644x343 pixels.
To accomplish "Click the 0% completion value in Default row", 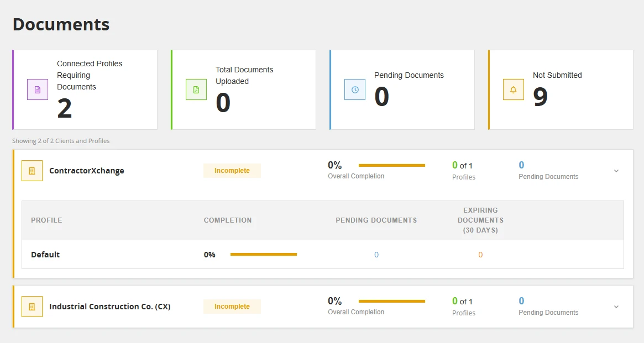I will (x=210, y=255).
